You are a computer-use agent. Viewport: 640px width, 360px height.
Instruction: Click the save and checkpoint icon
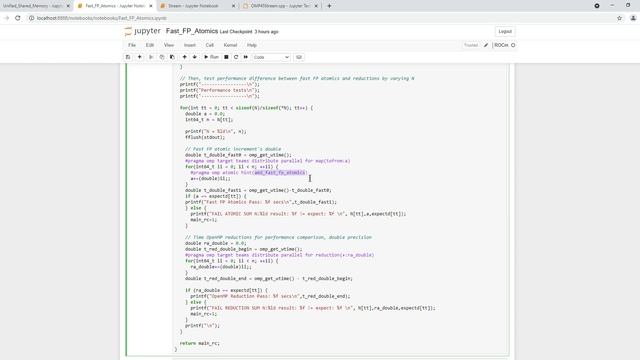128,57
